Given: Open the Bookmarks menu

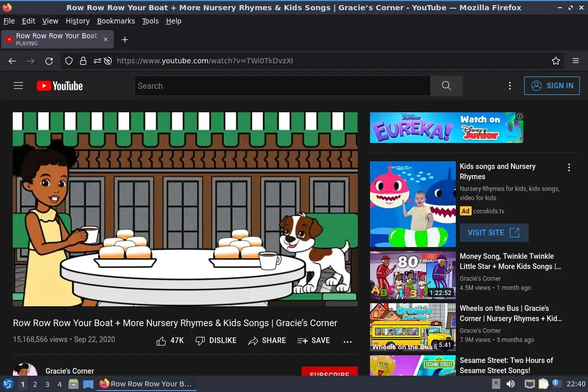Looking at the screenshot, I should [116, 21].
